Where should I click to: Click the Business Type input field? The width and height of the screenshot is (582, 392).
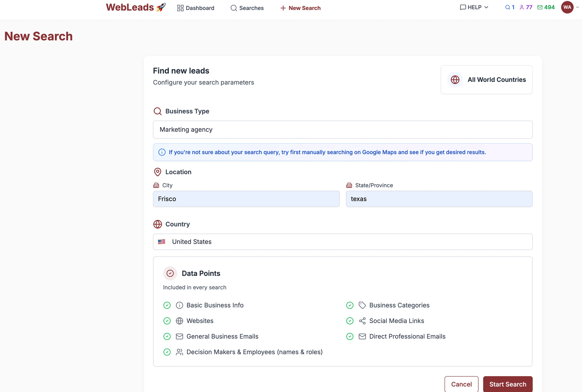click(x=343, y=130)
